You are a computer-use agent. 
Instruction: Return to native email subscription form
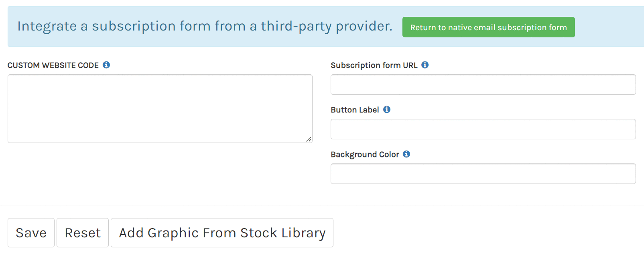click(488, 27)
